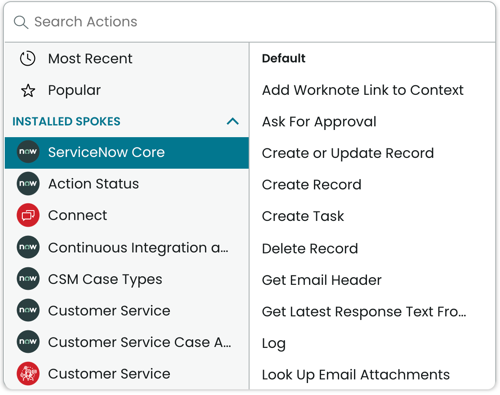The width and height of the screenshot is (500, 395).
Task: Click the Popular star icon
Action: click(x=28, y=90)
